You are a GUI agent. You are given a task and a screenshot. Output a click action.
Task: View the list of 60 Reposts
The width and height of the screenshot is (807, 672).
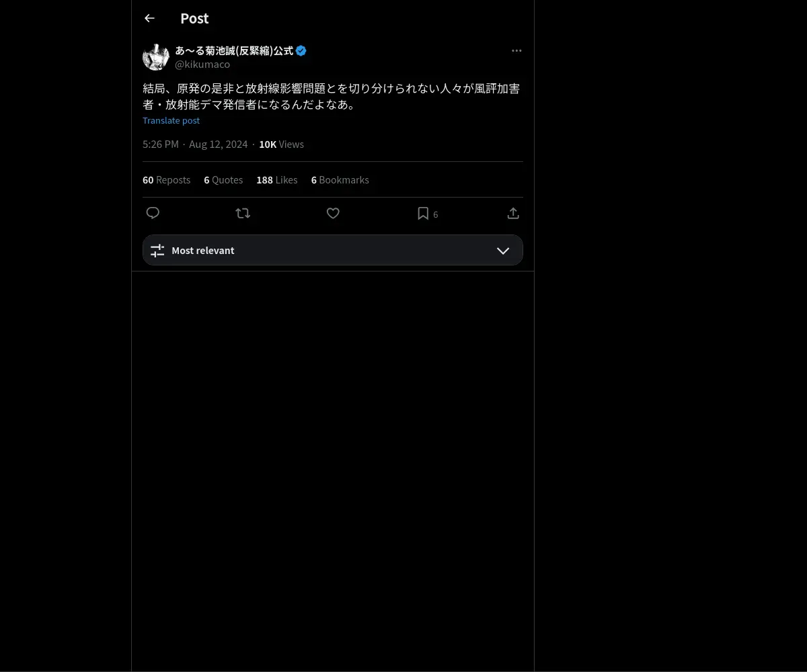166,179
